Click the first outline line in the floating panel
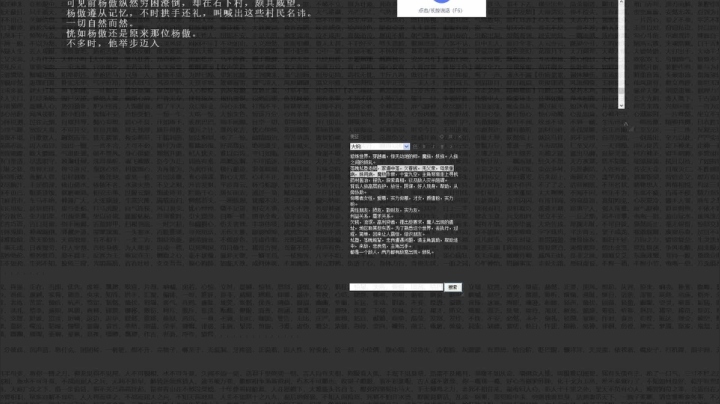This screenshot has width=720, height=404. pos(404,157)
